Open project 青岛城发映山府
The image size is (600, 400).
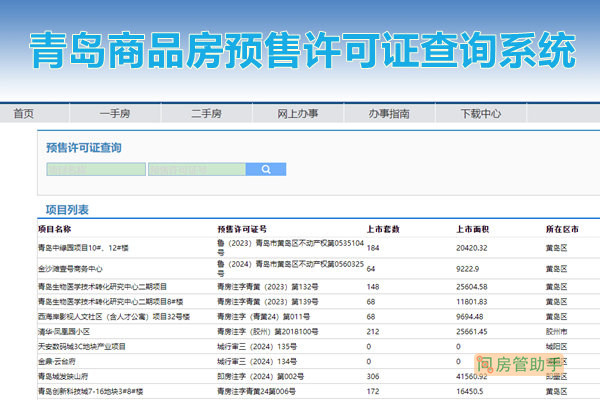[x=63, y=376]
